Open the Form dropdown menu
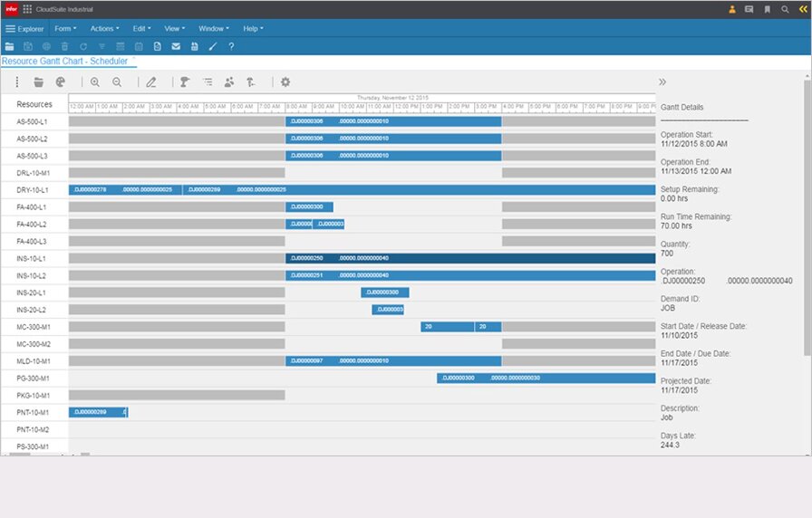This screenshot has height=518, width=812. pyautogui.click(x=65, y=28)
